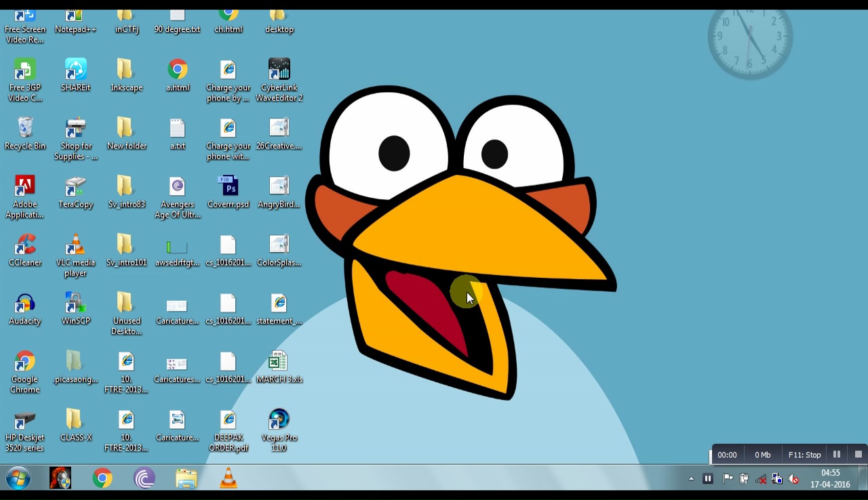
Task: Open the Notepad++ shortcut
Action: [x=75, y=22]
